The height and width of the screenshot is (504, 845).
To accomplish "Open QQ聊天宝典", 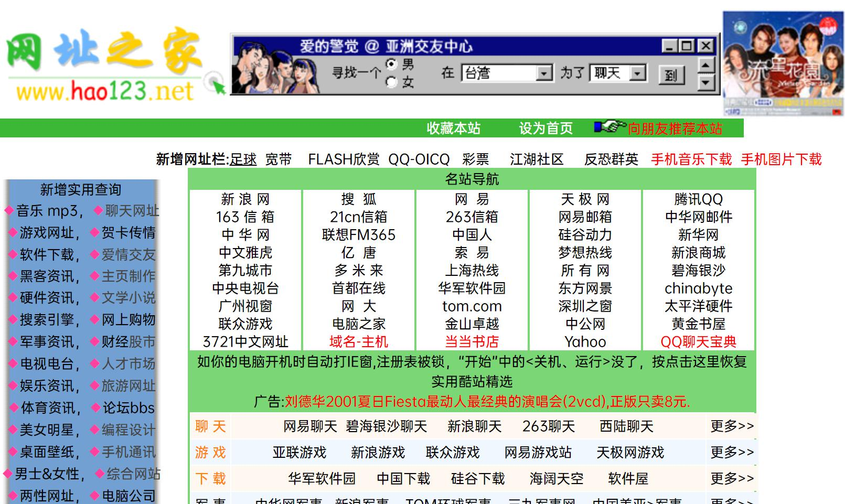I will pyautogui.click(x=698, y=342).
